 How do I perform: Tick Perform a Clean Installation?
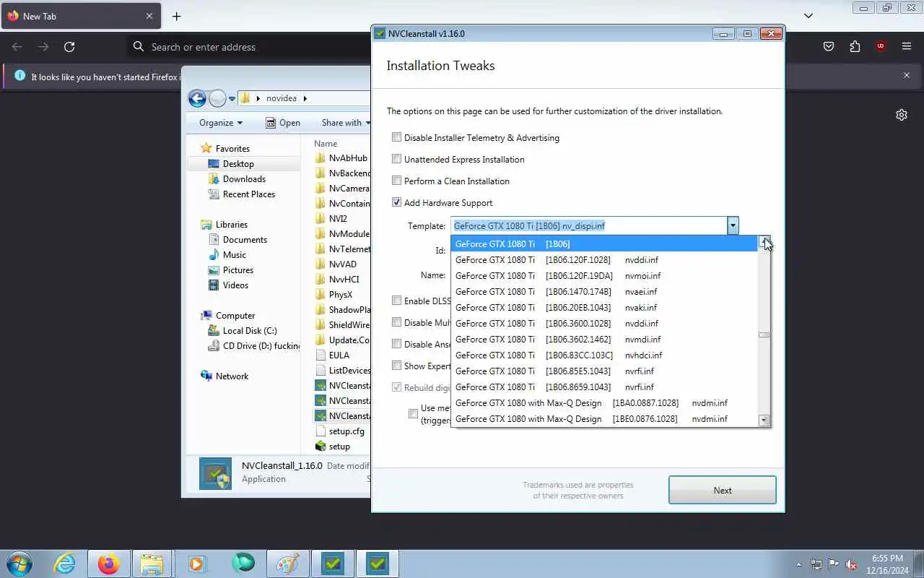(396, 181)
